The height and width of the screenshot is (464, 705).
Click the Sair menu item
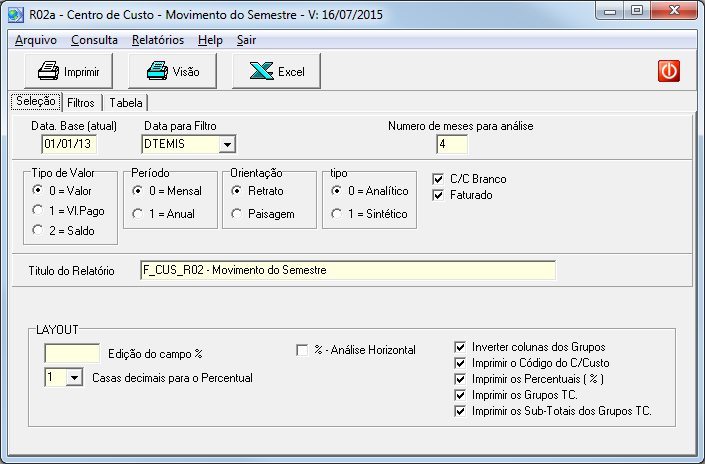tap(246, 40)
